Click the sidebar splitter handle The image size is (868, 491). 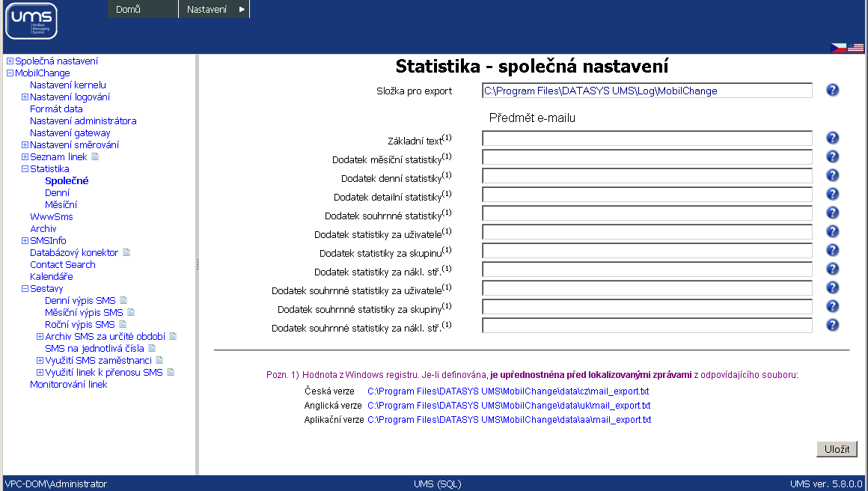click(x=197, y=265)
